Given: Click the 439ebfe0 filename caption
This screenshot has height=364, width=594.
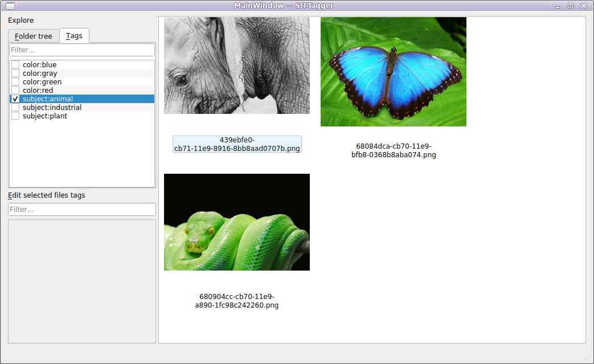Looking at the screenshot, I should [x=237, y=144].
